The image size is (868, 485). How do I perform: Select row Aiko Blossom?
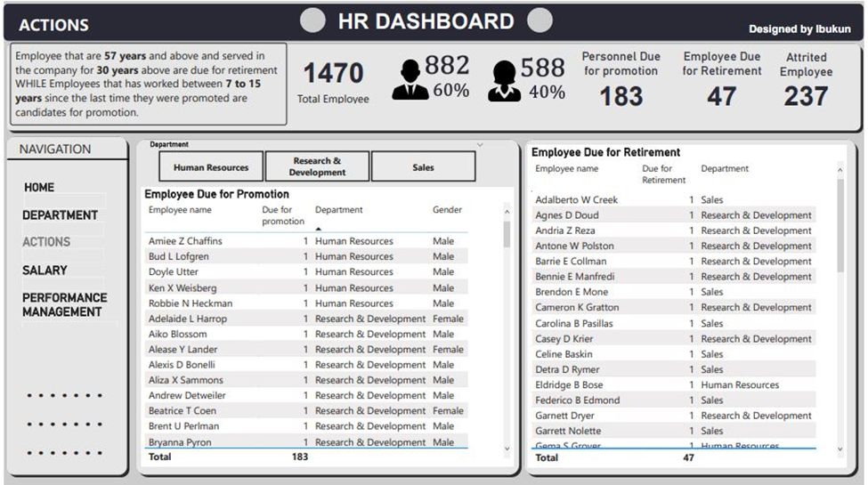(x=306, y=334)
